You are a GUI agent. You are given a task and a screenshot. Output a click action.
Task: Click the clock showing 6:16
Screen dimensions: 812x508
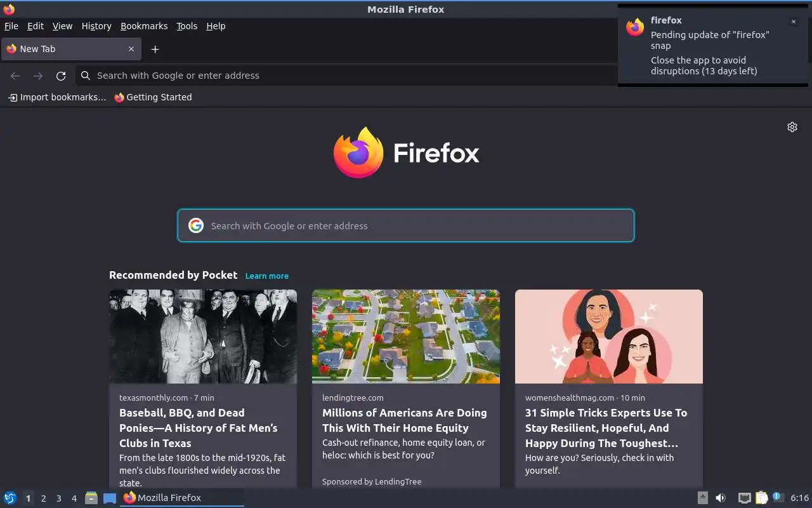tap(799, 498)
